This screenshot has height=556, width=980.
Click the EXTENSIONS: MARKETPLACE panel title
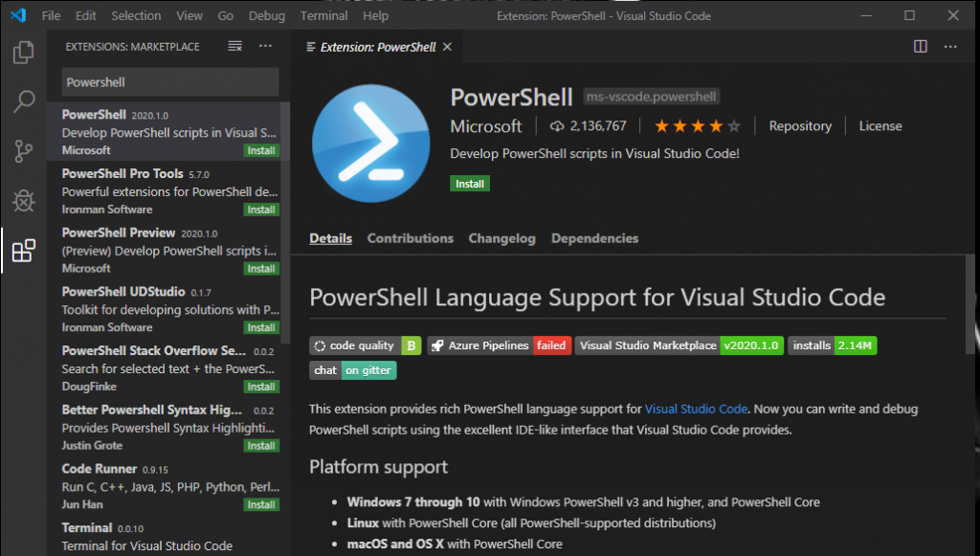(x=132, y=47)
